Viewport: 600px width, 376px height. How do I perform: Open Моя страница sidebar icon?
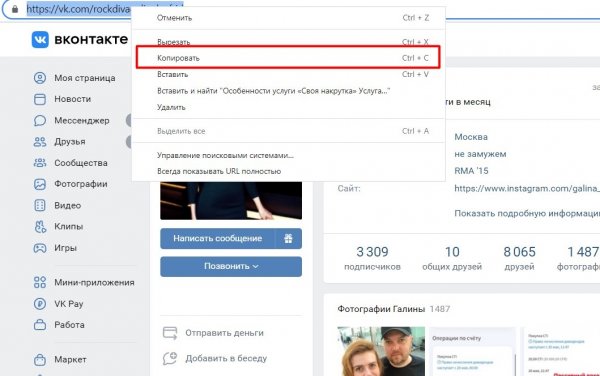[40, 78]
